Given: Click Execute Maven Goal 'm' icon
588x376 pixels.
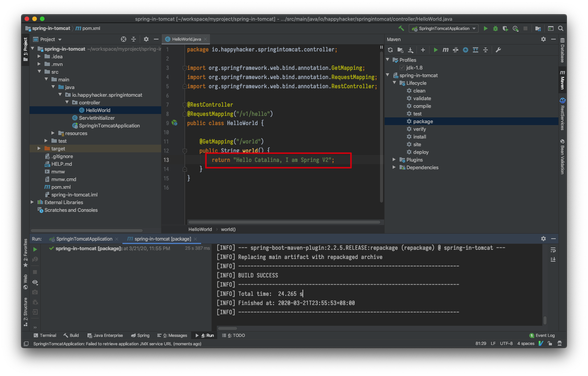Looking at the screenshot, I should pyautogui.click(x=446, y=50).
